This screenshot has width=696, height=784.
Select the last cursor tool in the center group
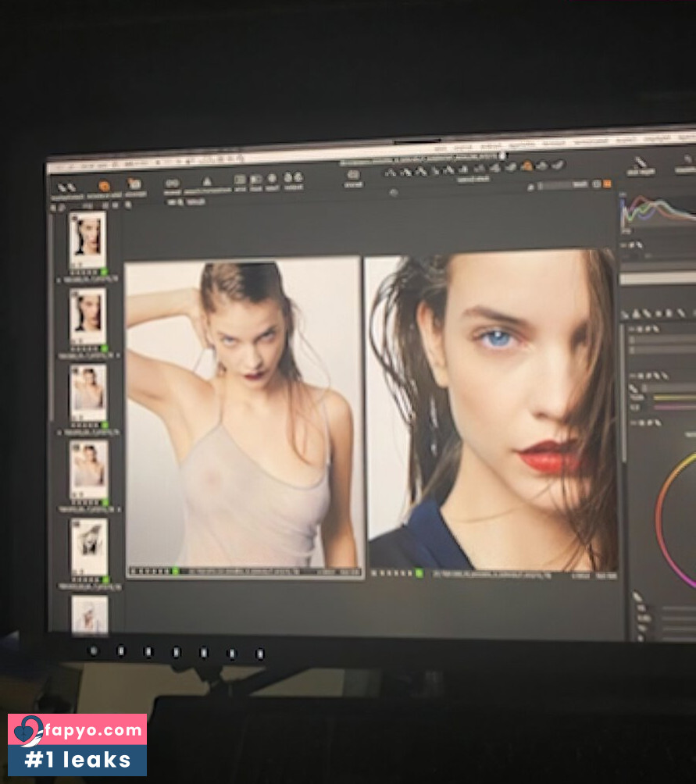(559, 164)
